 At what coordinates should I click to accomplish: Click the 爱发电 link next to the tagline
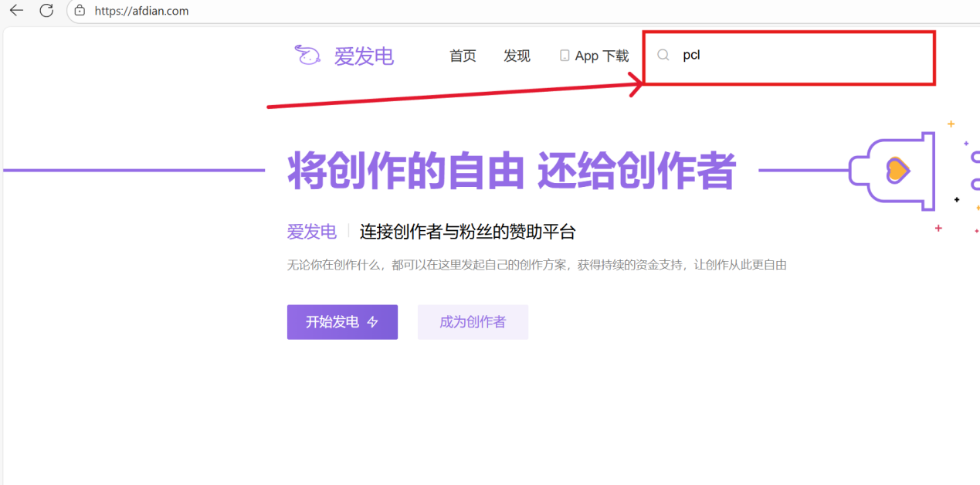pos(311,231)
